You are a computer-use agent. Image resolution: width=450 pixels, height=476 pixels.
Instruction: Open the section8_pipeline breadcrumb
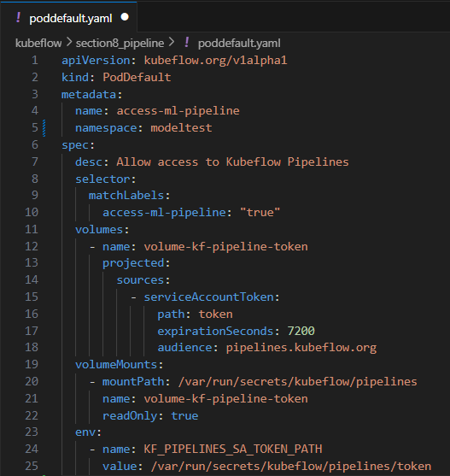[x=120, y=43]
